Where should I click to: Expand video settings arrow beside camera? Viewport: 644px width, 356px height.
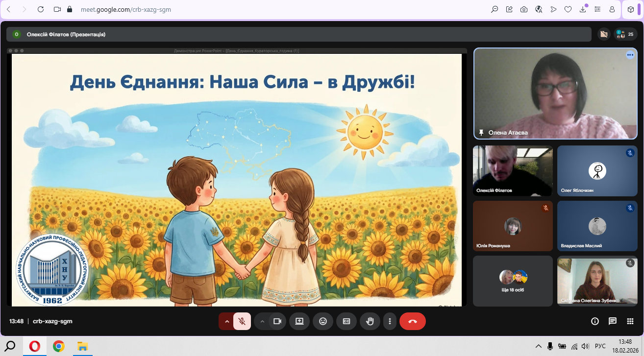(262, 321)
